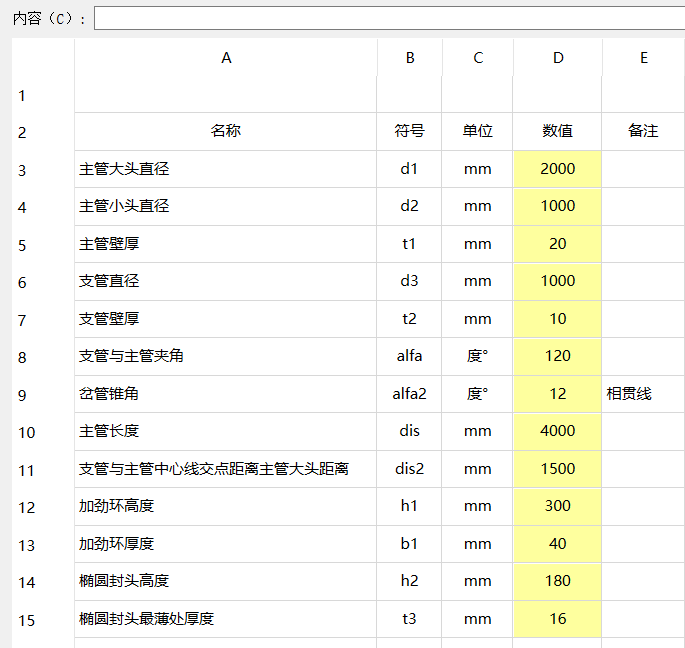The width and height of the screenshot is (685, 648).
Task: Click the 相贯线 remark cell
Action: (x=643, y=394)
